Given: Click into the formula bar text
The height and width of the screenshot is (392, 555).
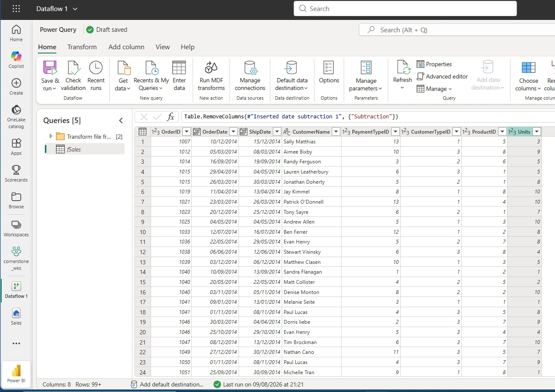Looking at the screenshot, I should (x=368, y=117).
